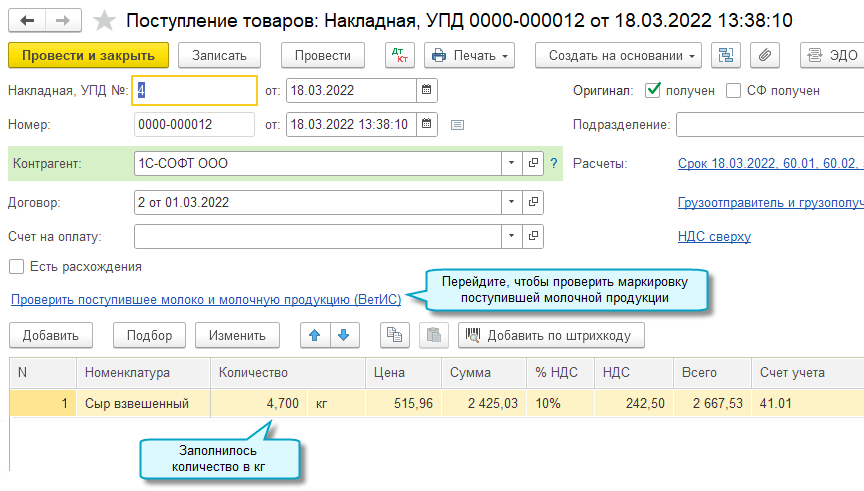
Task: Open the Печать dropdown menu
Action: click(469, 55)
